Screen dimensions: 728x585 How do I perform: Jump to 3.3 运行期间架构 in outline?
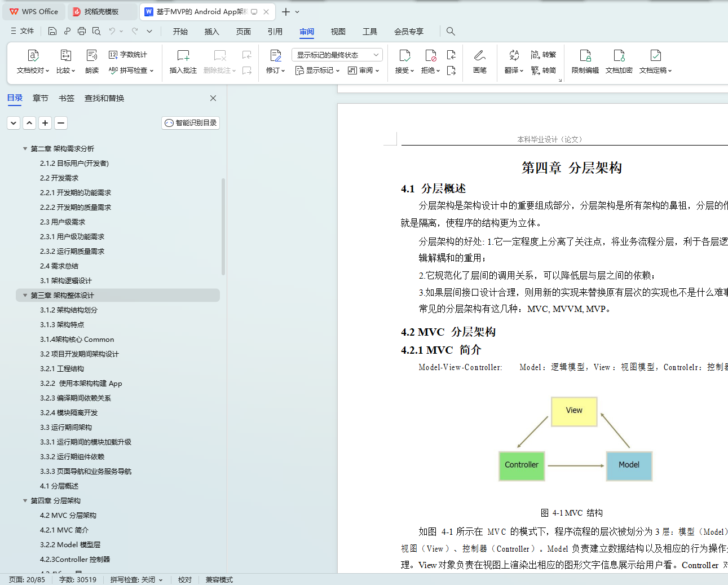[66, 427]
